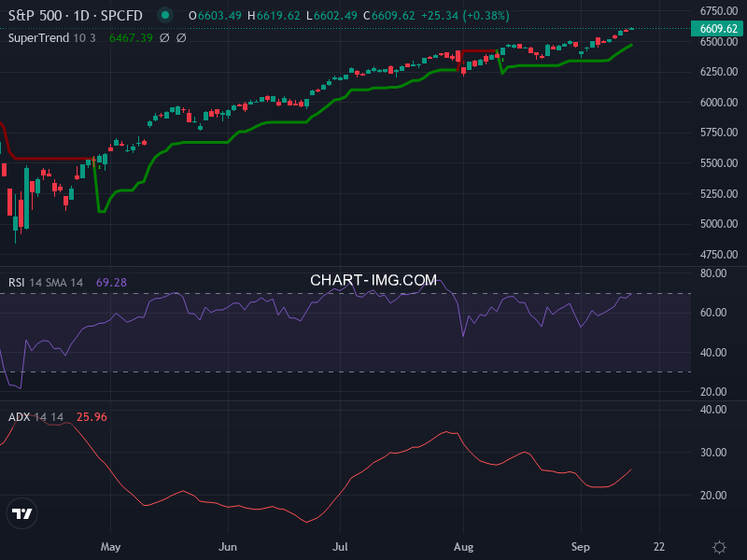
Task: Click the SuperTrend indicator label
Action: tap(41, 38)
